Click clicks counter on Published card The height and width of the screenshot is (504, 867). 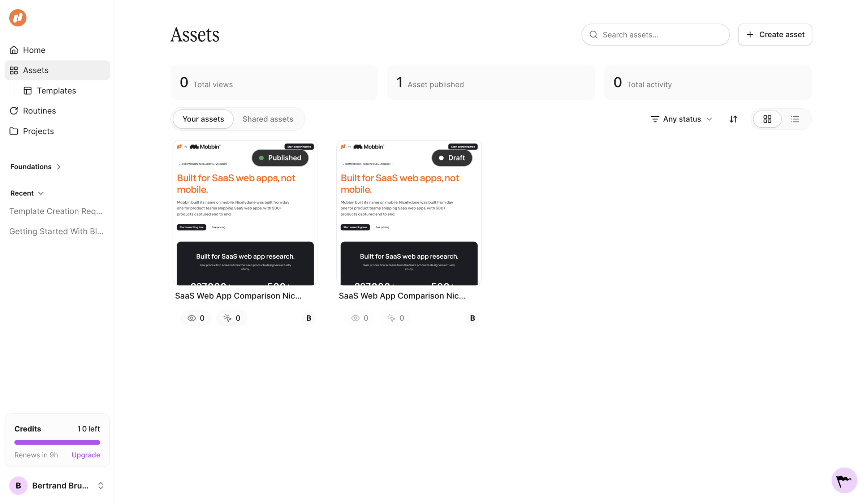(x=232, y=318)
